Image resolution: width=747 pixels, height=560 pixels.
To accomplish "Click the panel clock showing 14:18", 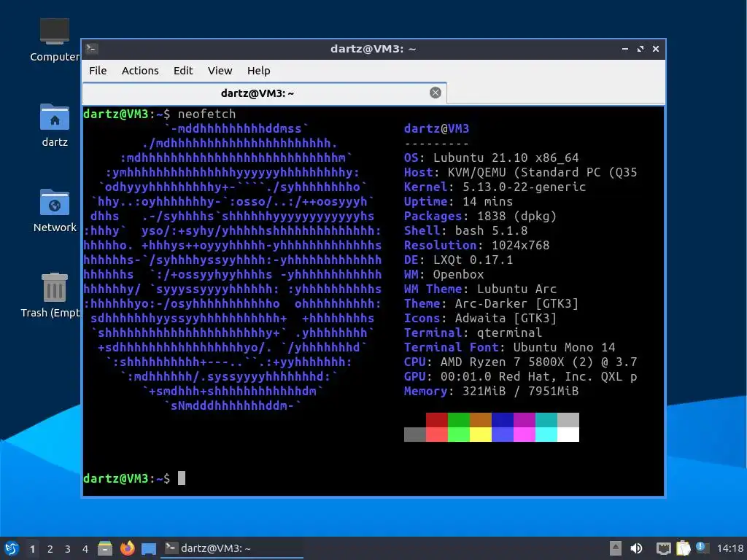I will pyautogui.click(x=729, y=548).
